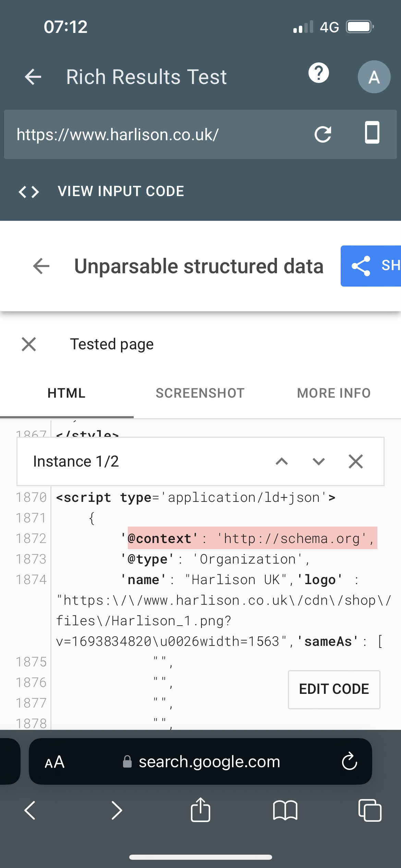Screen dimensions: 401x868
Task: Tap the search.google.com address bar
Action: (209, 762)
